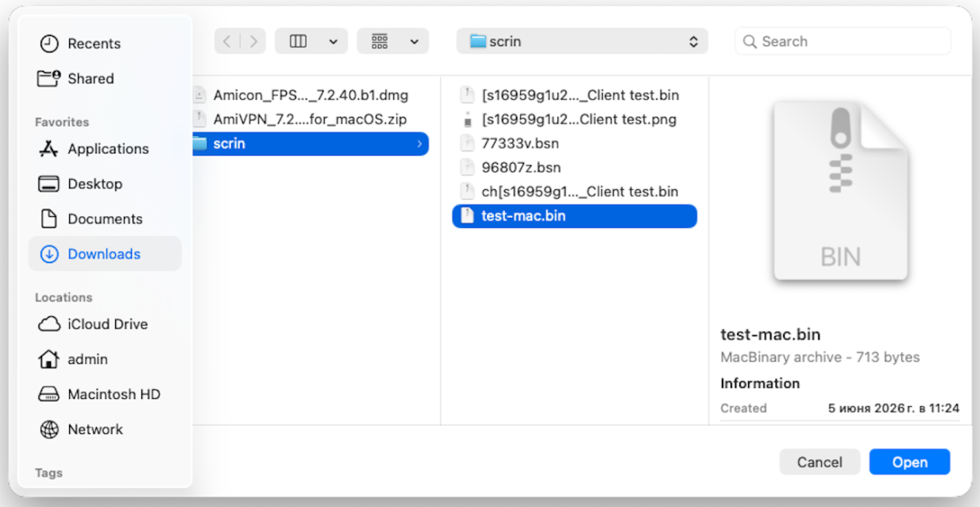Go back with the left chevron button
The height and width of the screenshot is (507, 980).
click(227, 41)
